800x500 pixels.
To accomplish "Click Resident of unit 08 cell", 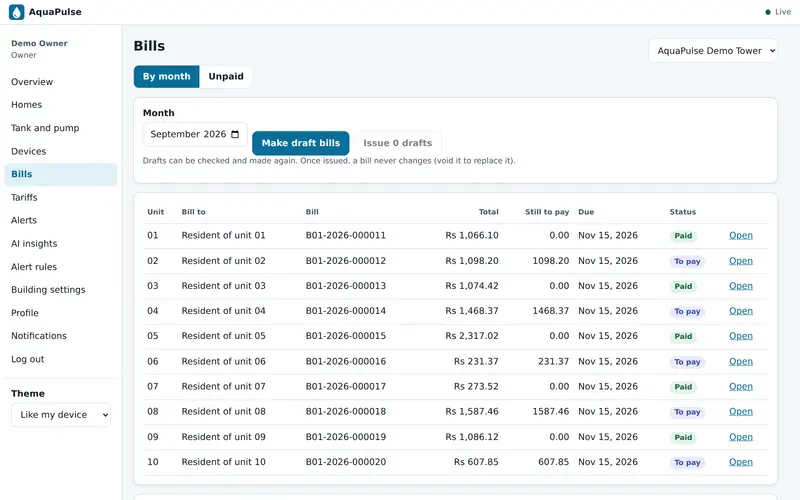I will pyautogui.click(x=223, y=411).
